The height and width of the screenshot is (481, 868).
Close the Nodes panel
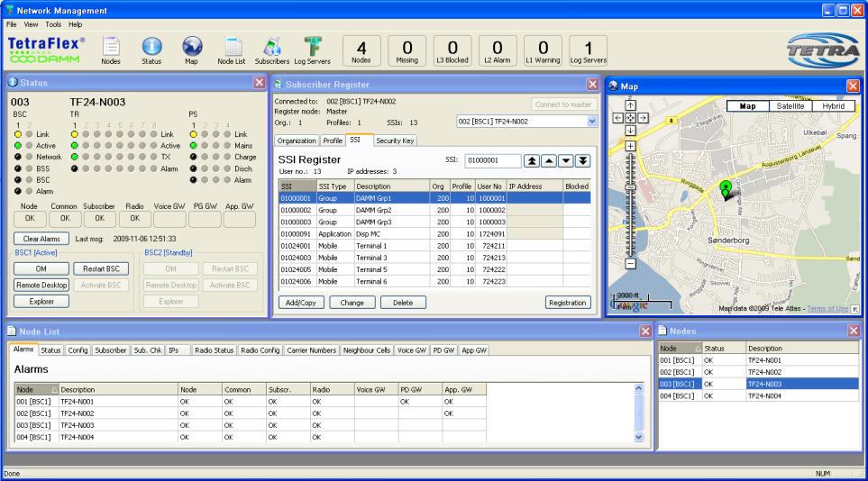coord(854,331)
